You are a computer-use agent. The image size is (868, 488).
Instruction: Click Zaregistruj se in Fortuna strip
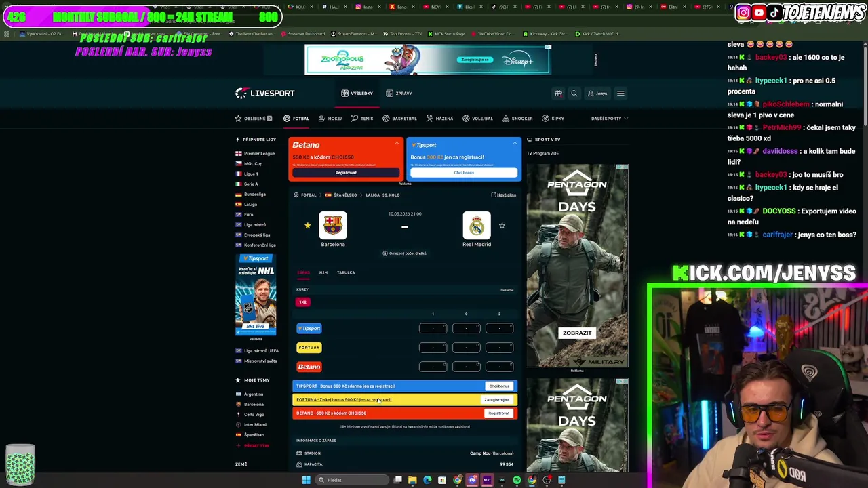497,400
